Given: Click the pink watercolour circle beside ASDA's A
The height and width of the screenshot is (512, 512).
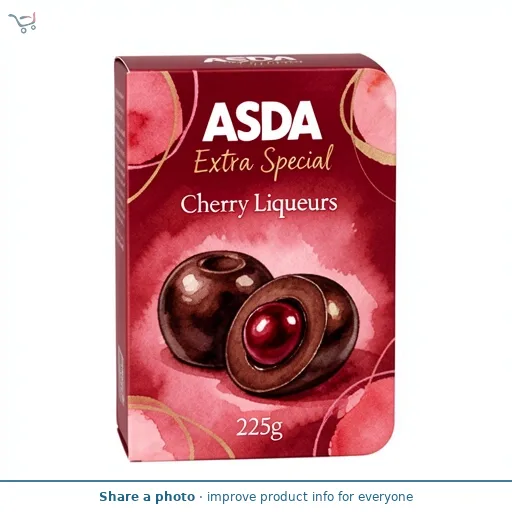Looking at the screenshot, I should 153,118.
